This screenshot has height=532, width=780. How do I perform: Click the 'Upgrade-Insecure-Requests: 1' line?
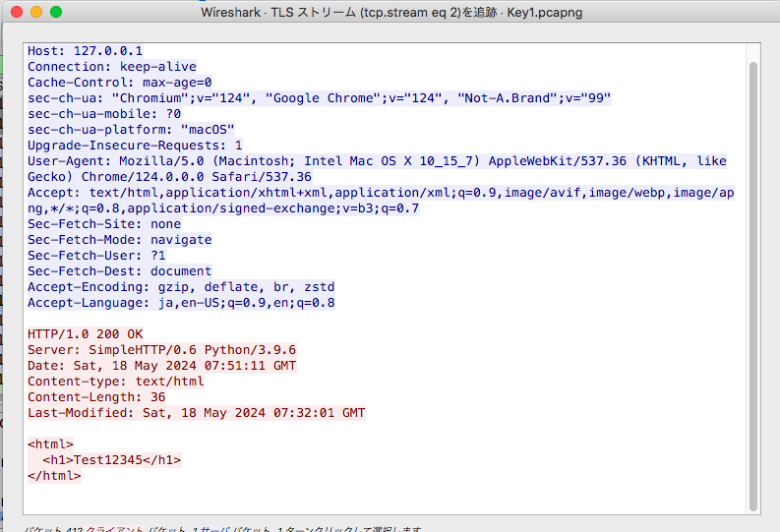click(x=135, y=146)
